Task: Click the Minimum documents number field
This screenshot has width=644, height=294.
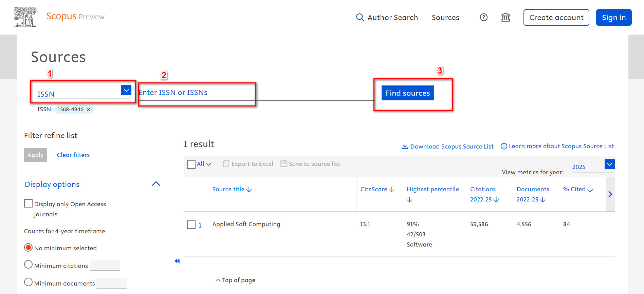Action: pos(111,283)
